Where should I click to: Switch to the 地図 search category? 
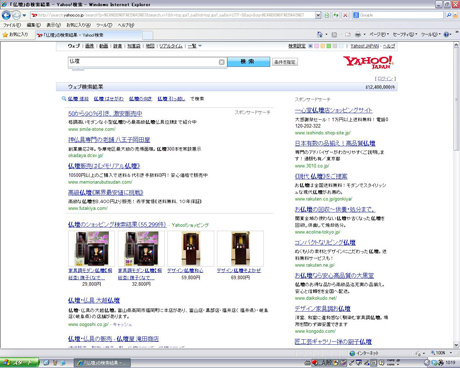click(x=150, y=46)
